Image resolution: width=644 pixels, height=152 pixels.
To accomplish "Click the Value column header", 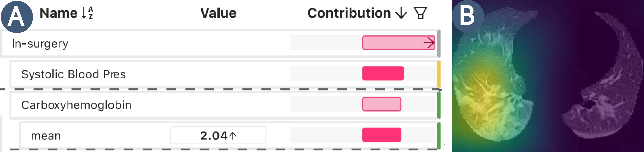I will pyautogui.click(x=218, y=13).
